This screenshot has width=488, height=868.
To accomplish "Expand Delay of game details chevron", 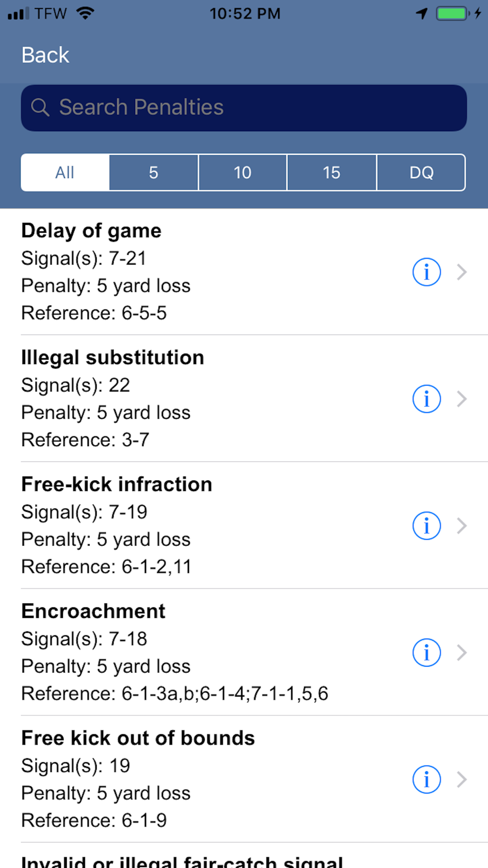I will tap(462, 272).
